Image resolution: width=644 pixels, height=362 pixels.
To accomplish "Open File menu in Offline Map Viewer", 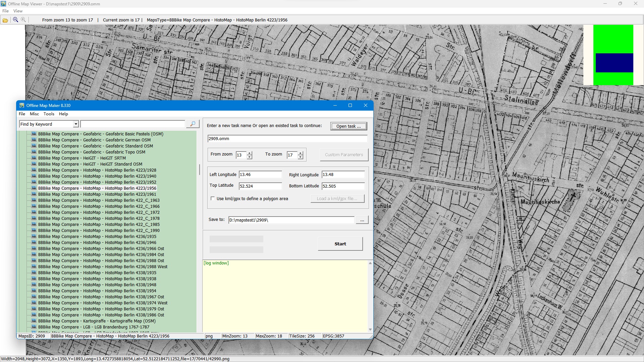I will pos(5,11).
